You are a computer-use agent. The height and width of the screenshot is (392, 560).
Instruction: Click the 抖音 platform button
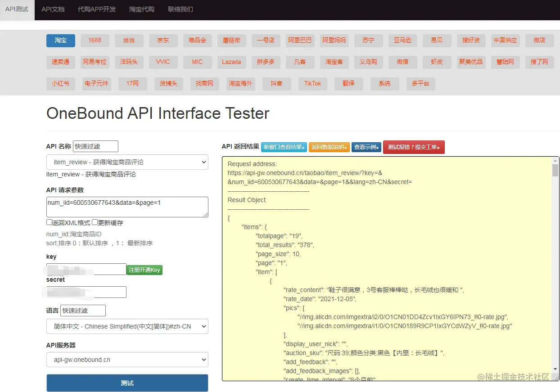click(x=276, y=84)
